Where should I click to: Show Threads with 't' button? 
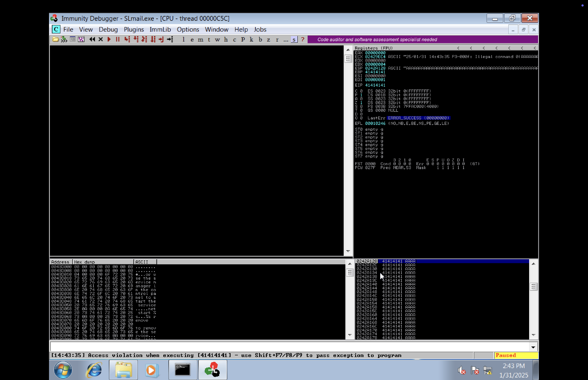pos(209,39)
